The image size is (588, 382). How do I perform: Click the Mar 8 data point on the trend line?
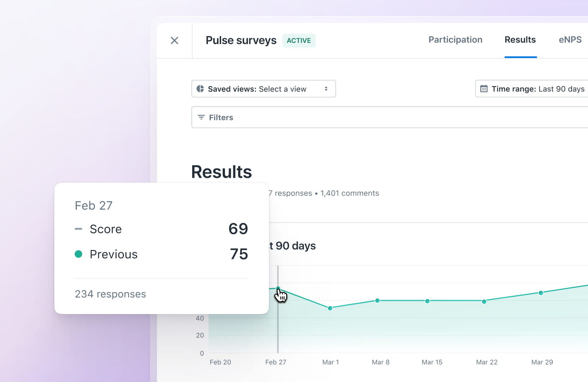(x=378, y=301)
